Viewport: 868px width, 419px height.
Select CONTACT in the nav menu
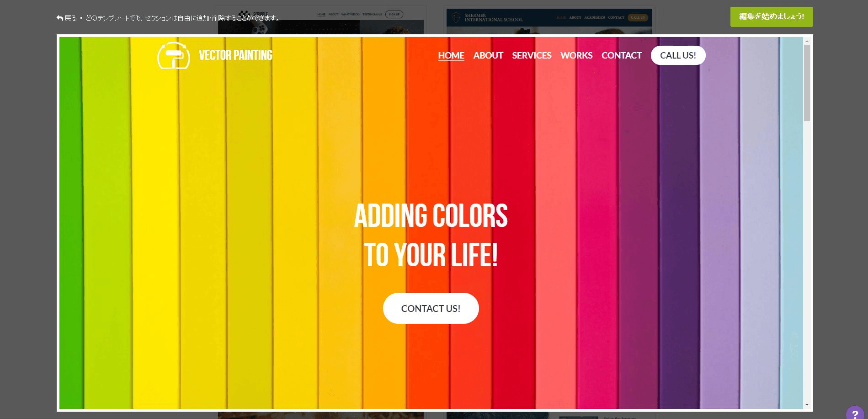coord(621,55)
